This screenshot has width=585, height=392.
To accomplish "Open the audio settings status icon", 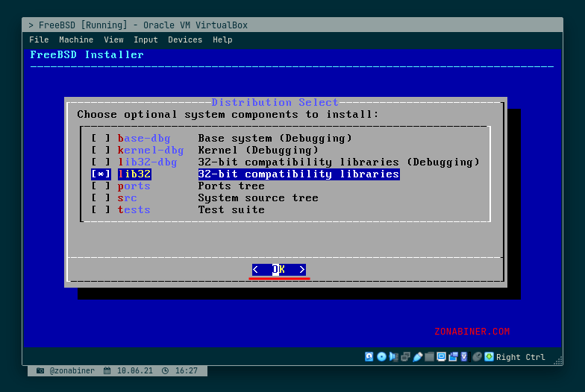I will pyautogui.click(x=393, y=356).
